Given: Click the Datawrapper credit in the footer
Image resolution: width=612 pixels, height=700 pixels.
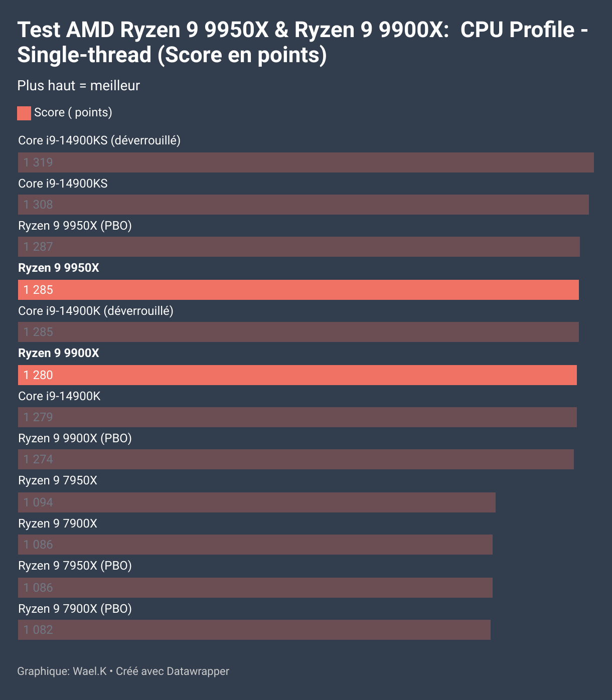Looking at the screenshot, I should [x=198, y=671].
